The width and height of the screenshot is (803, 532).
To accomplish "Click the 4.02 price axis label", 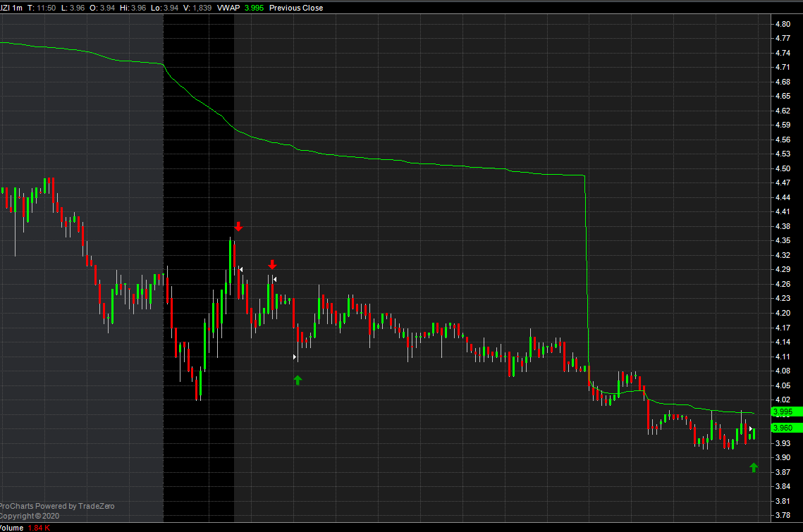I will point(783,400).
